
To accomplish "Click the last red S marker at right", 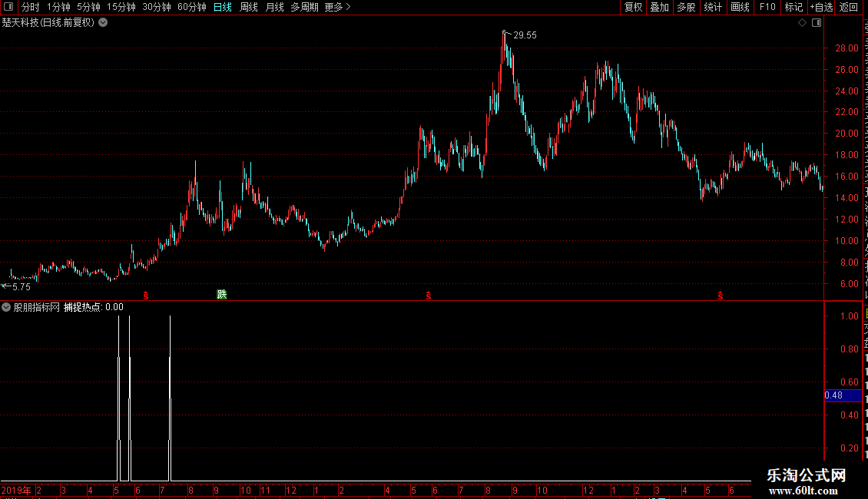I will pyautogui.click(x=721, y=296).
